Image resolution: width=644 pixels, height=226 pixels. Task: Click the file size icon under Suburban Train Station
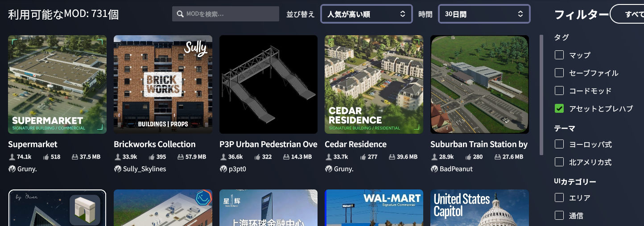coord(498,157)
